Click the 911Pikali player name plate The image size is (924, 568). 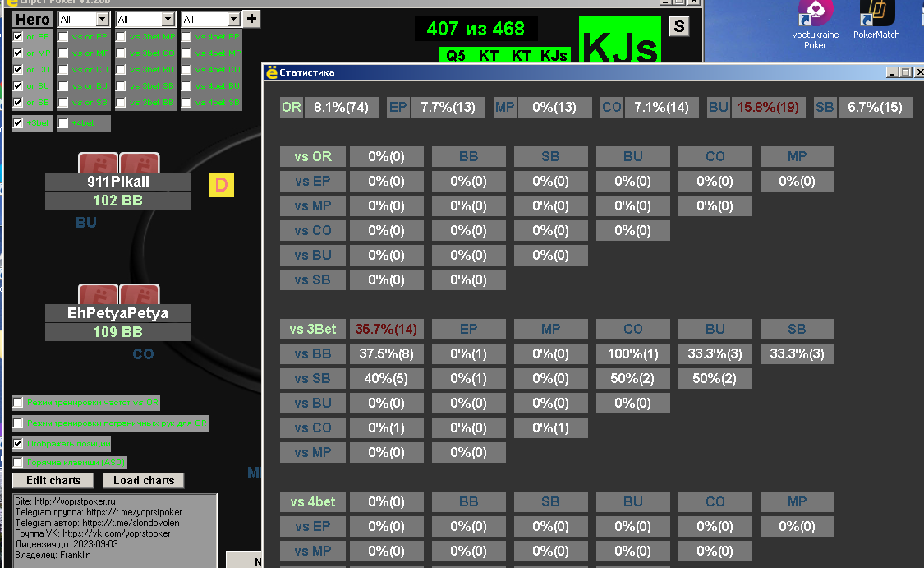coord(117,182)
